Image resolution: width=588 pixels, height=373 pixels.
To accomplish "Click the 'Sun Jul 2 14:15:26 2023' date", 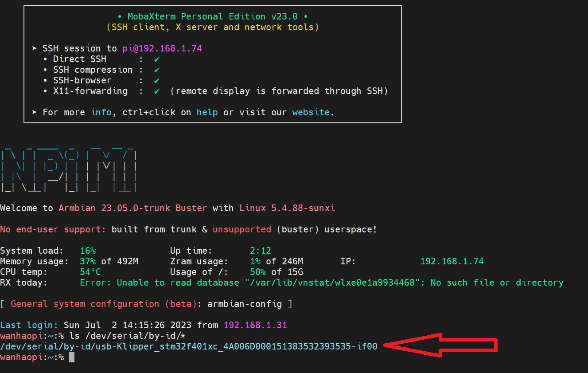I will click(128, 325).
